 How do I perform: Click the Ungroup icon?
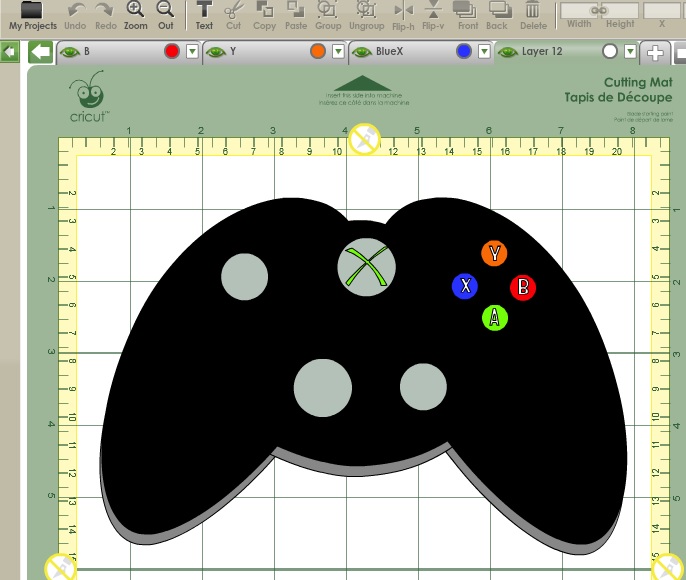point(366,16)
